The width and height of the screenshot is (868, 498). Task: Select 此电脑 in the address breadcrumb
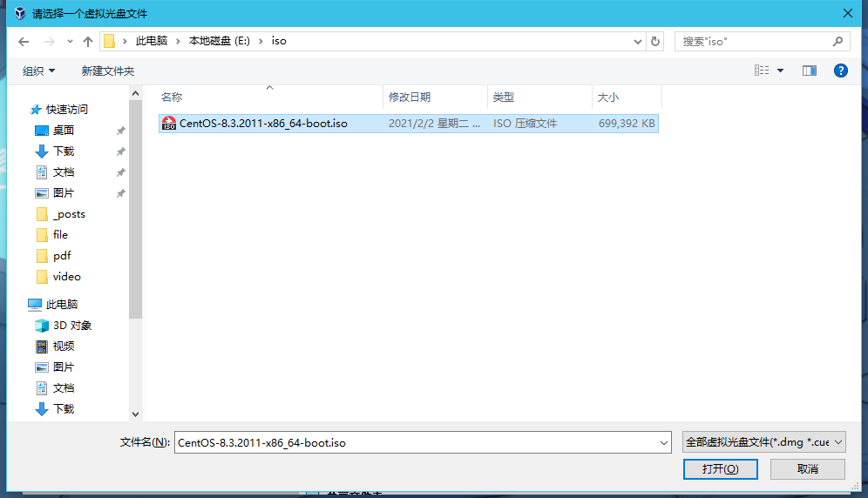[152, 41]
